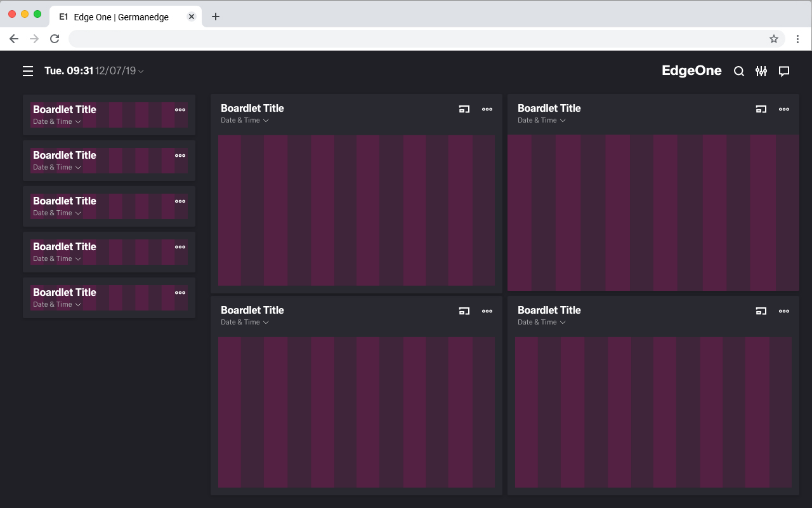Viewport: 812px width, 508px height.
Task: Open the settings sliders icon in header
Action: [x=761, y=71]
